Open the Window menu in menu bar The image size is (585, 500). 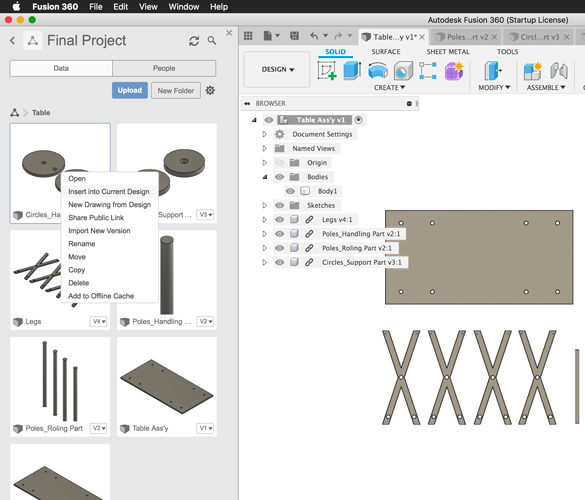pyautogui.click(x=184, y=7)
